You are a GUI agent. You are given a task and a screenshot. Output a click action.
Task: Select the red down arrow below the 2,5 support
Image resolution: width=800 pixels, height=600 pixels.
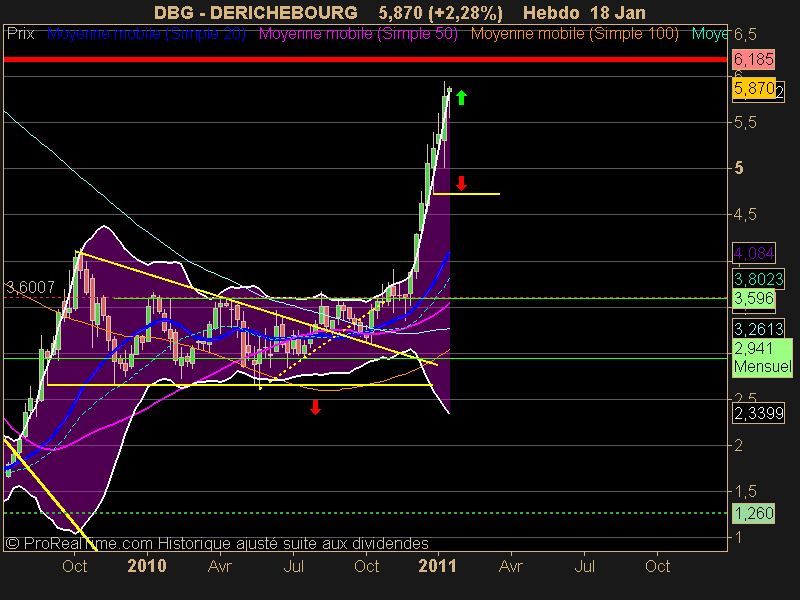tap(315, 407)
